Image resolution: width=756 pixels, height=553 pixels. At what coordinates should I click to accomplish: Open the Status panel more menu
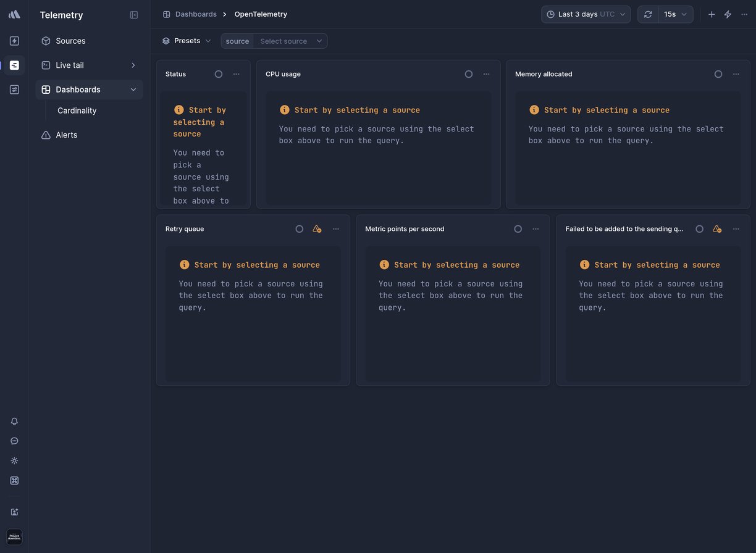click(237, 74)
